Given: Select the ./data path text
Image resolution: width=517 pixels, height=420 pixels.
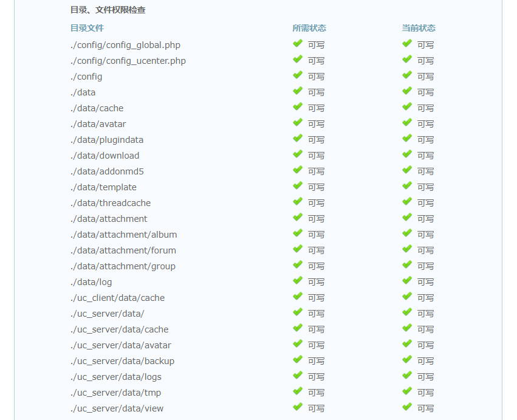Looking at the screenshot, I should click(x=83, y=92).
